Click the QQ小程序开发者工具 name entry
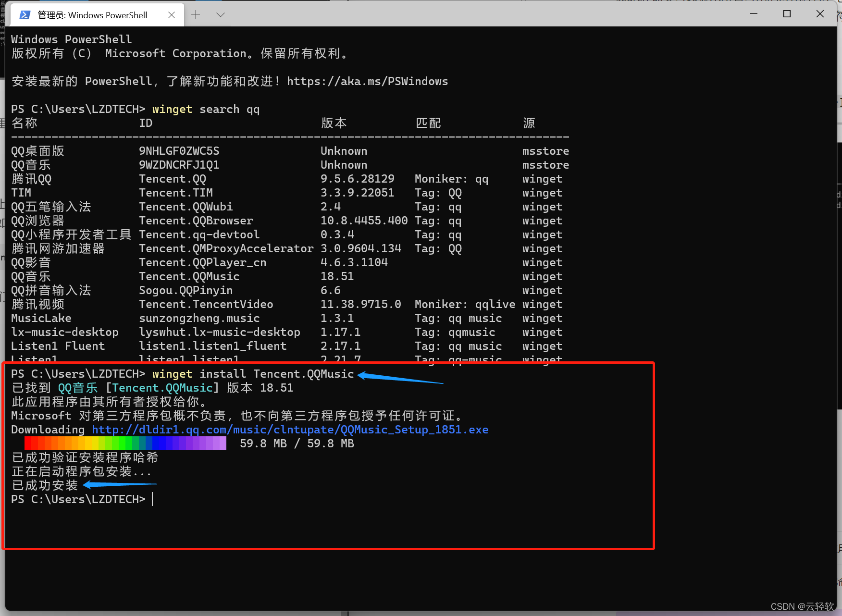This screenshot has height=616, width=842. click(72, 235)
